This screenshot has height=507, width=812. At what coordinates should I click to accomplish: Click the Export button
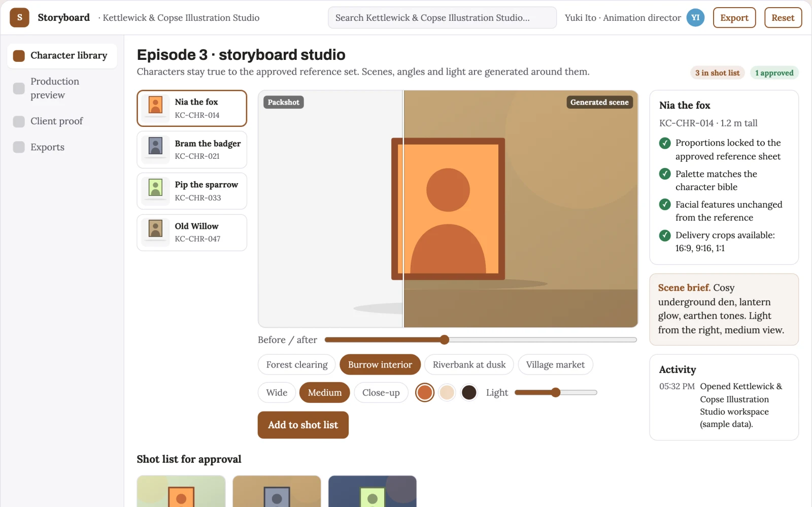point(734,18)
